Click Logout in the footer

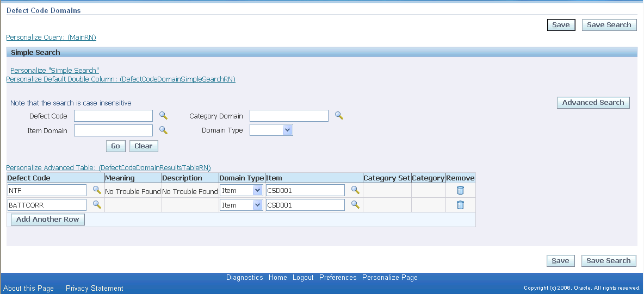point(303,278)
